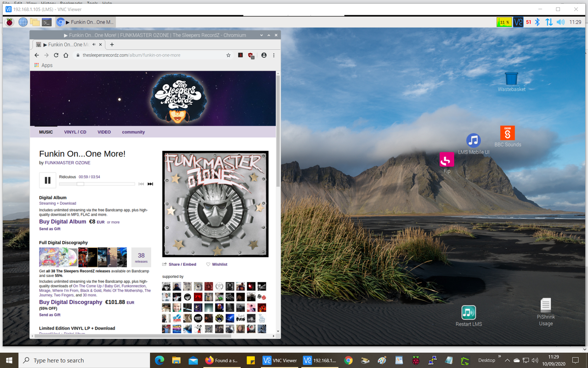The height and width of the screenshot is (368, 588).
Task: Open the Bluetooth menu in the Pi panel
Action: (537, 22)
